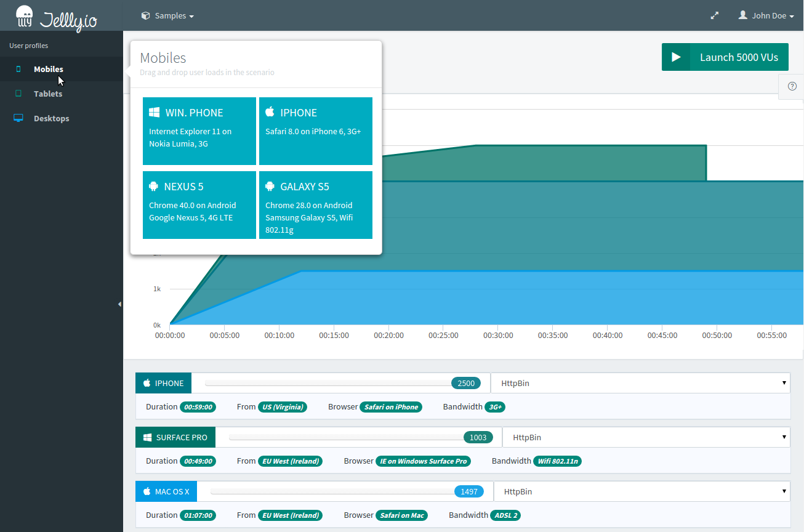The width and height of the screenshot is (804, 532).
Task: Click the 01:07:00 duration badge for Mac OS X
Action: pos(198,515)
